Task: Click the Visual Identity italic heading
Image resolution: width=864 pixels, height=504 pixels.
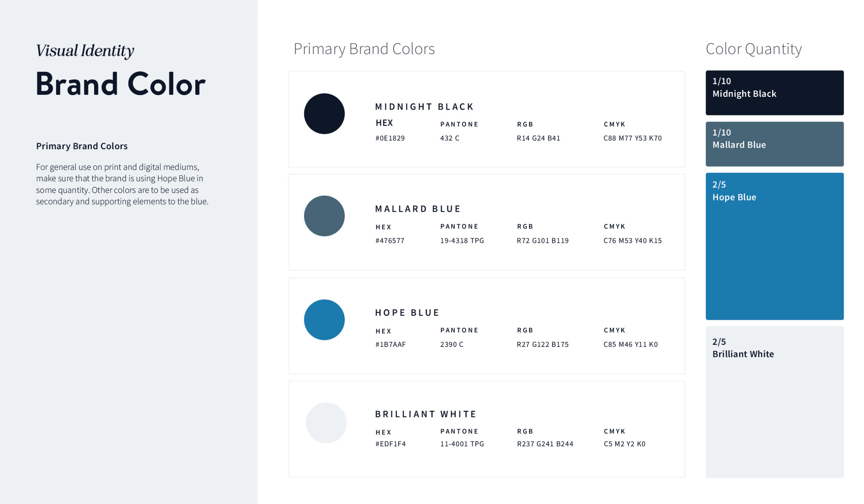Action: tap(85, 51)
